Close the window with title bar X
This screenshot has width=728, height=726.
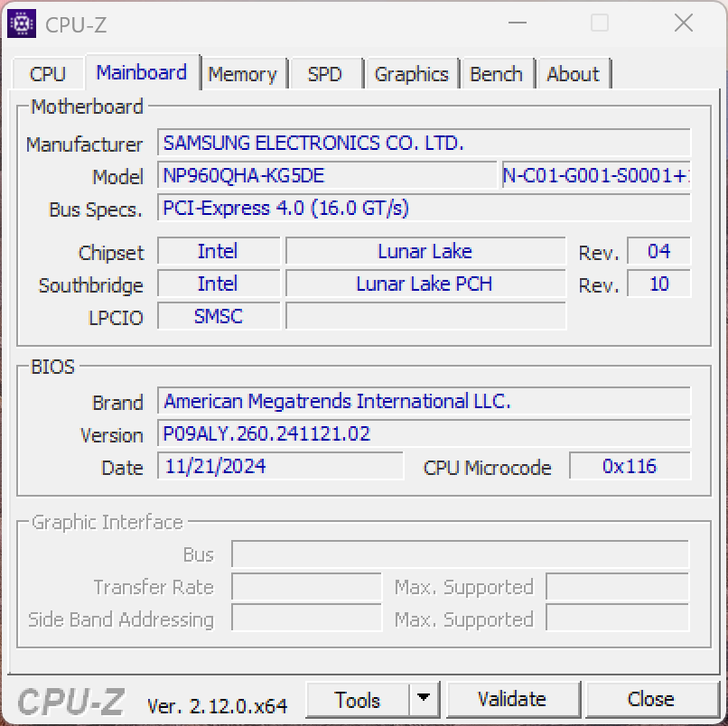coord(684,23)
